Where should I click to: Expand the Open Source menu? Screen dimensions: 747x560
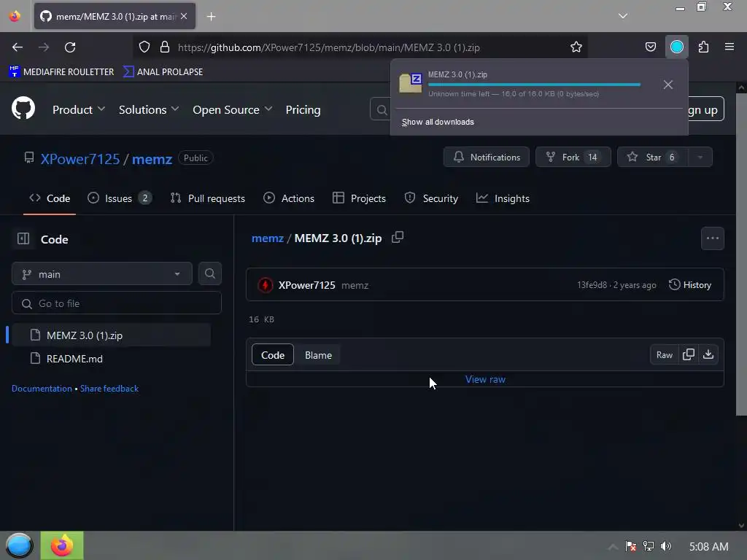point(233,109)
